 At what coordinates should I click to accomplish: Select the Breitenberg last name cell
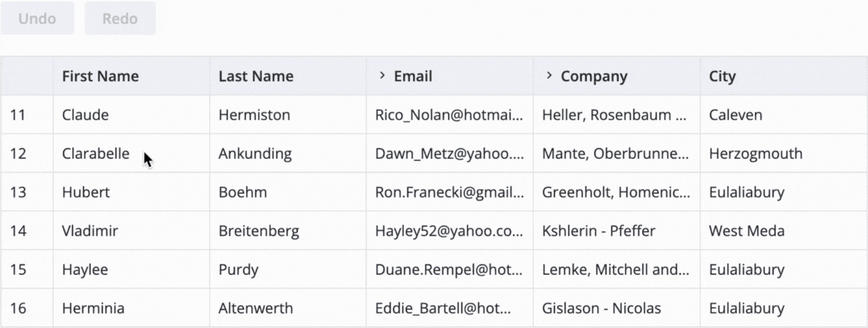[x=259, y=231]
